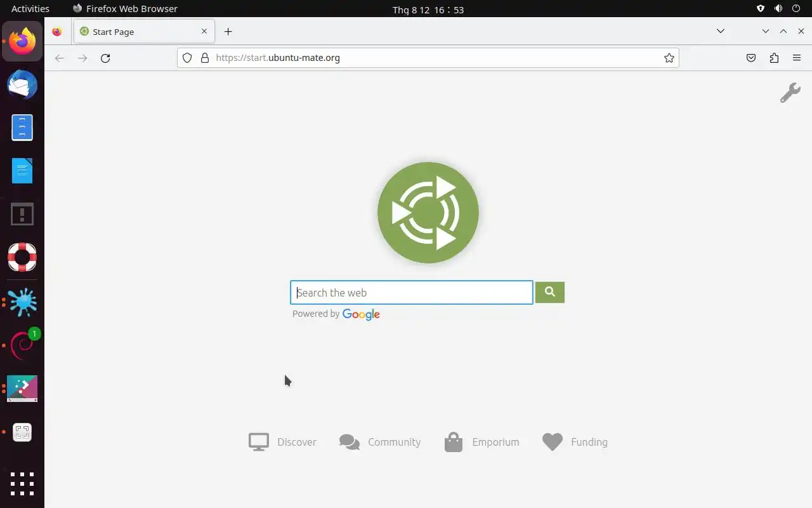Image resolution: width=812 pixels, height=508 pixels.
Task: Open the Extensions puzzle icon
Action: tap(774, 58)
